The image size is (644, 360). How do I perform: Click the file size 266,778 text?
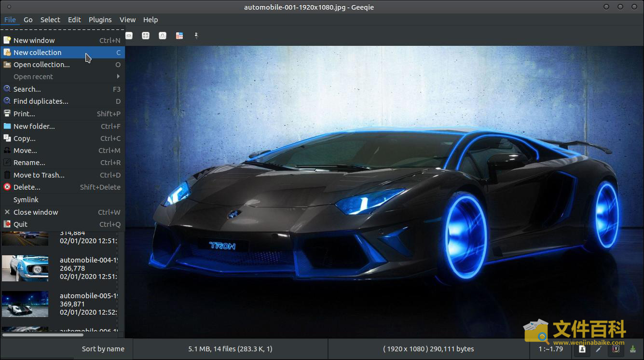tap(72, 268)
